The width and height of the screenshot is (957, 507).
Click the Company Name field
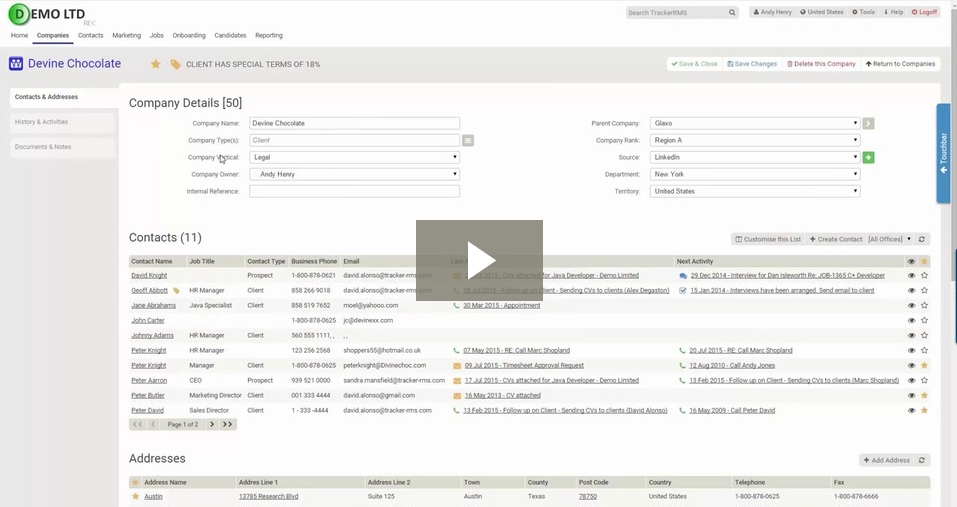(354, 123)
